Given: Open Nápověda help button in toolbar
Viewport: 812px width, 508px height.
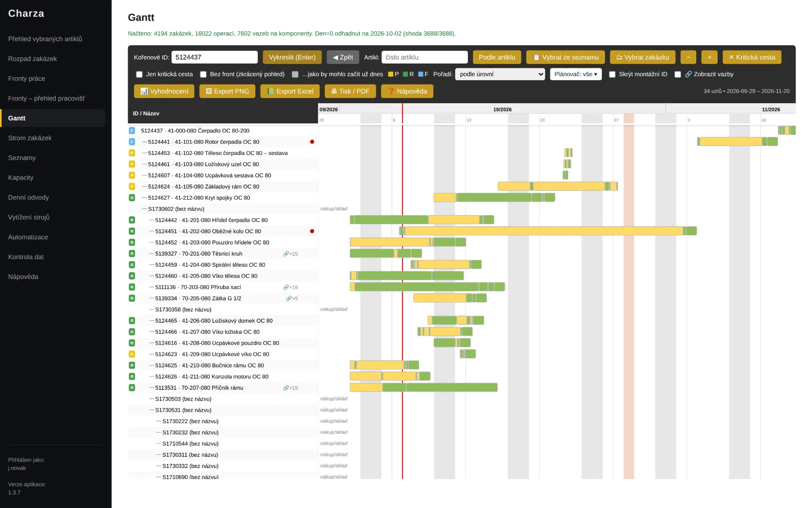Looking at the screenshot, I should coord(407,91).
